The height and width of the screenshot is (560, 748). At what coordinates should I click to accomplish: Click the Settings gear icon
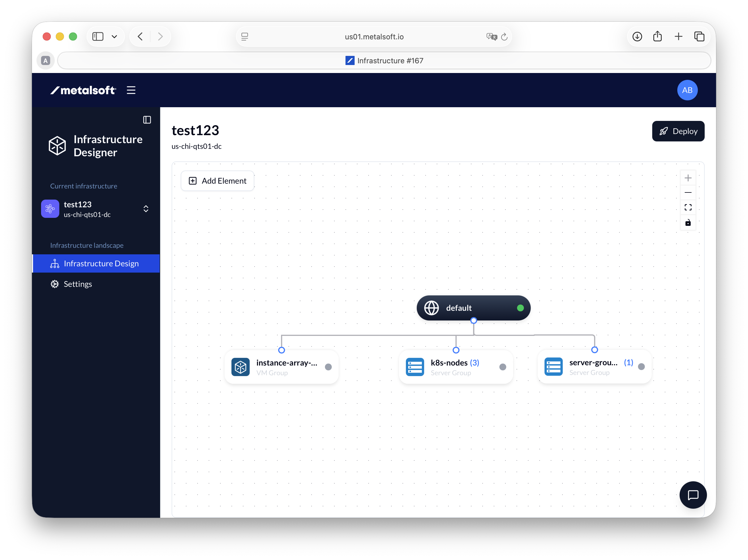tap(54, 284)
